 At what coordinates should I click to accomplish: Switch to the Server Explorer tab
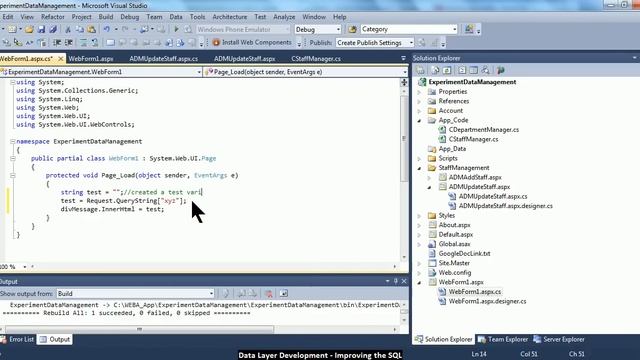point(559,339)
